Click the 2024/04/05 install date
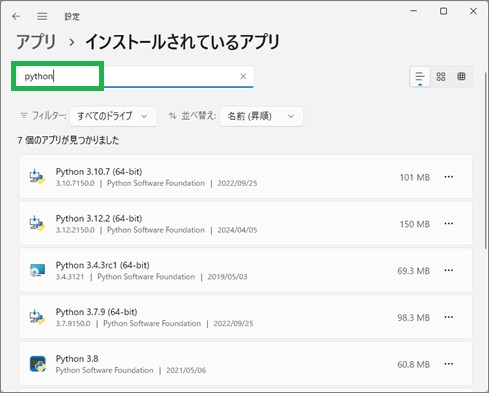This screenshot has height=393, width=489. [x=237, y=230]
